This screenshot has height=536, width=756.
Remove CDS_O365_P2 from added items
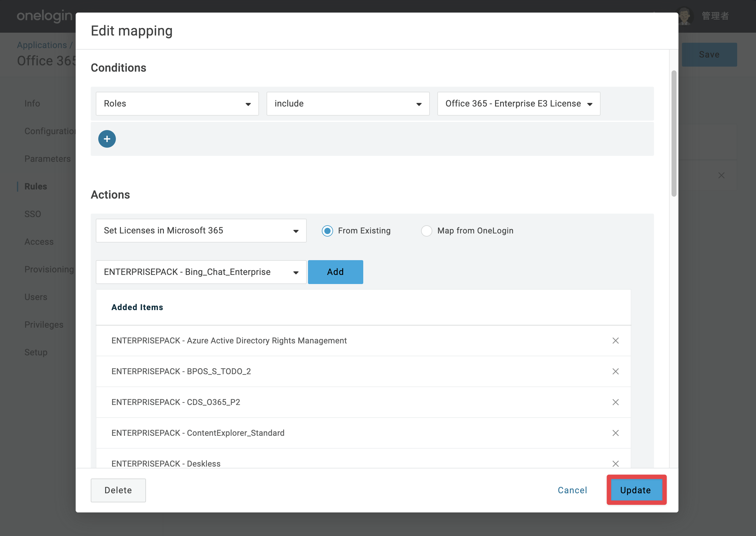click(x=615, y=402)
